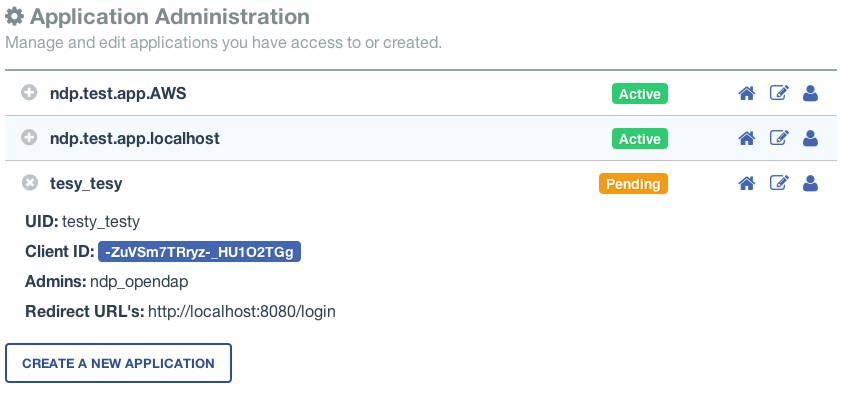Click the Pending status badge
The width and height of the screenshot is (844, 394).
coord(633,184)
